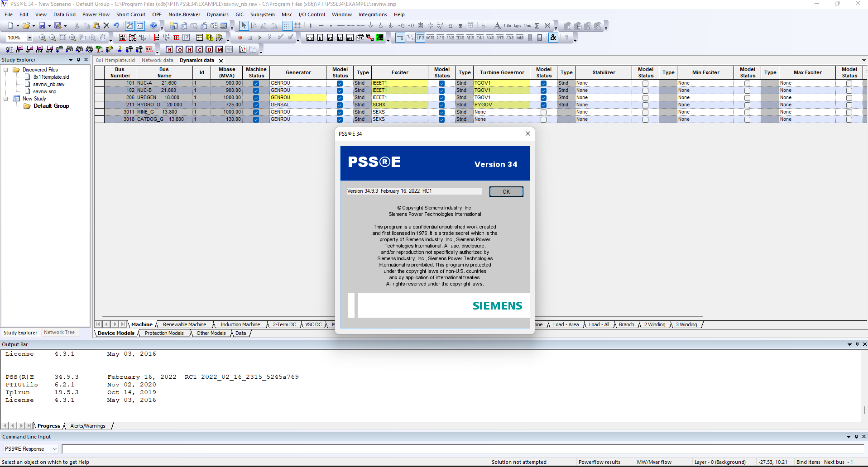Image resolution: width=868 pixels, height=467 pixels.
Task: Open the dropdown arrow beside Save icon
Action: tap(49, 26)
